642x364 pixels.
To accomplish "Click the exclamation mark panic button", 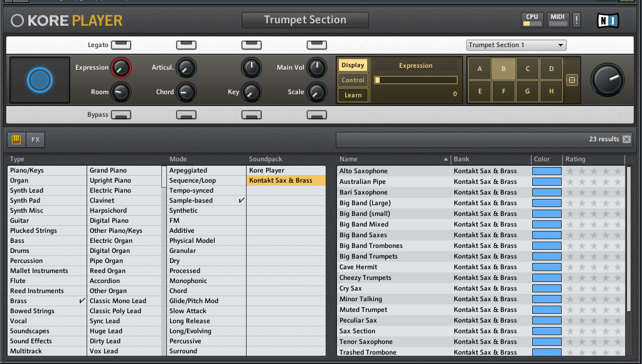I will pos(577,19).
